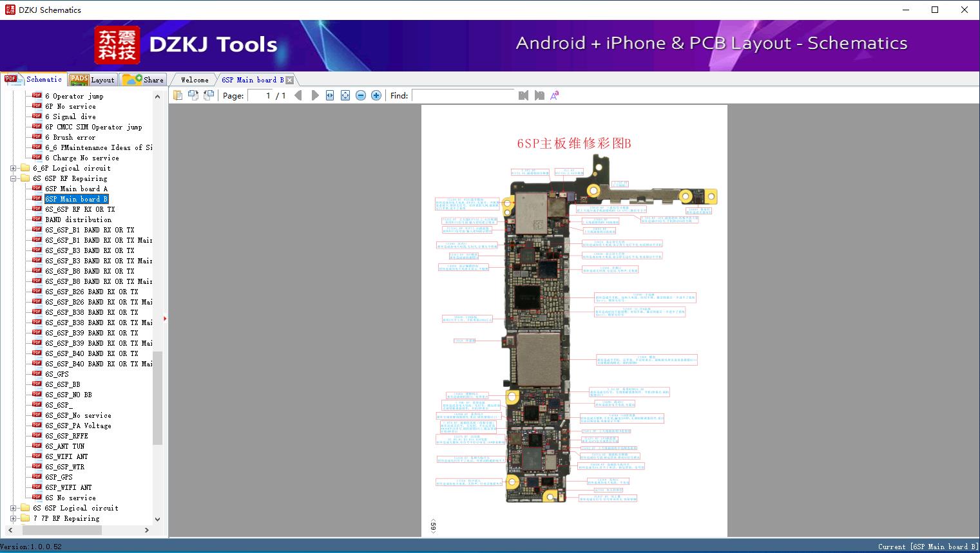Click the copy document toolbar icon
This screenshot has height=553, width=980.
click(177, 95)
